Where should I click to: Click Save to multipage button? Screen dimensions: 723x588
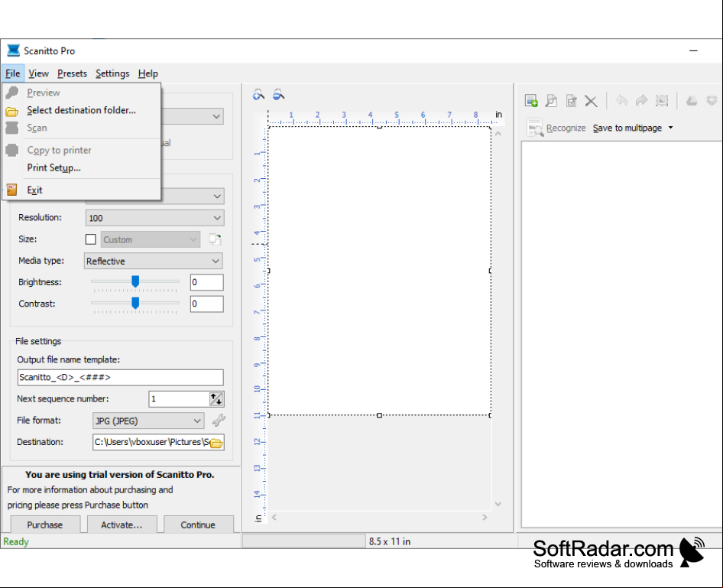[627, 128]
